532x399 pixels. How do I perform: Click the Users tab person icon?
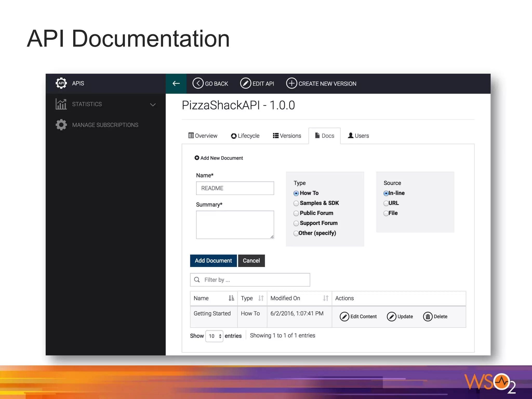[x=351, y=135]
